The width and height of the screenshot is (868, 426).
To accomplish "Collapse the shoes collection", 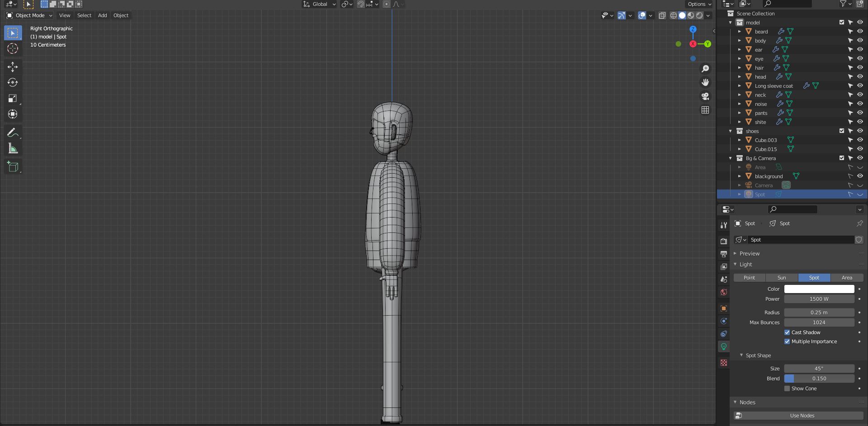I will (730, 131).
